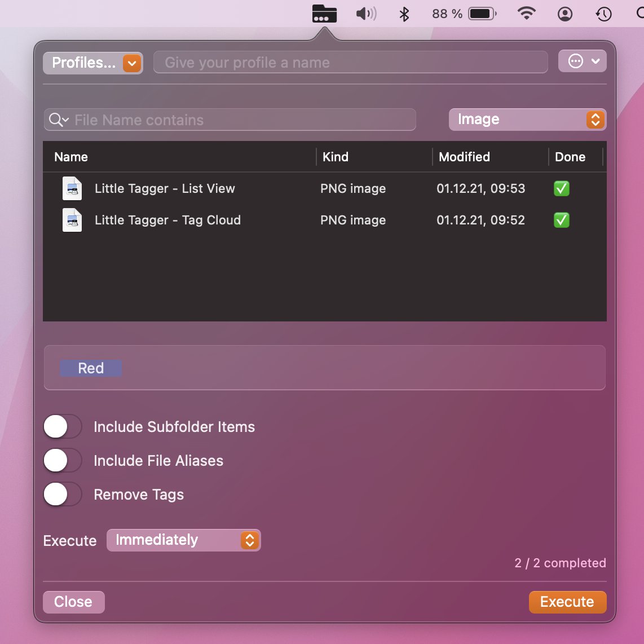Click the search magnifier icon in filter field
The width and height of the screenshot is (644, 644).
pos(58,120)
